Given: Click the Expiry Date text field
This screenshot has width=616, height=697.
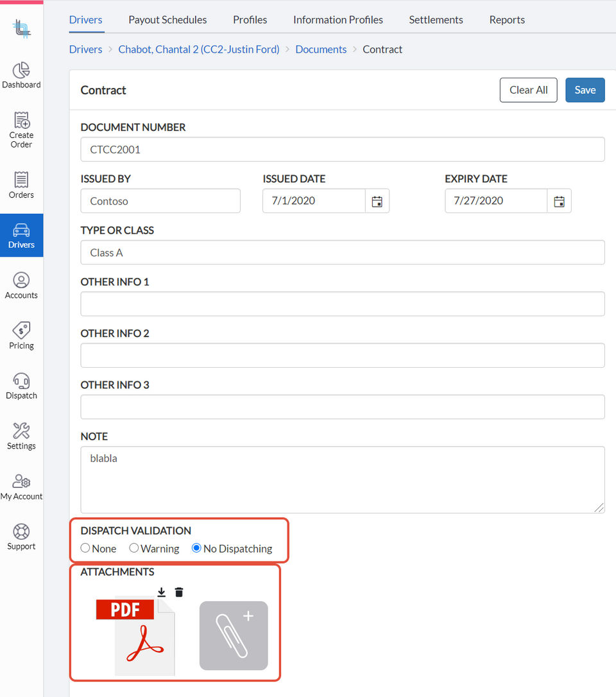Looking at the screenshot, I should [x=496, y=201].
